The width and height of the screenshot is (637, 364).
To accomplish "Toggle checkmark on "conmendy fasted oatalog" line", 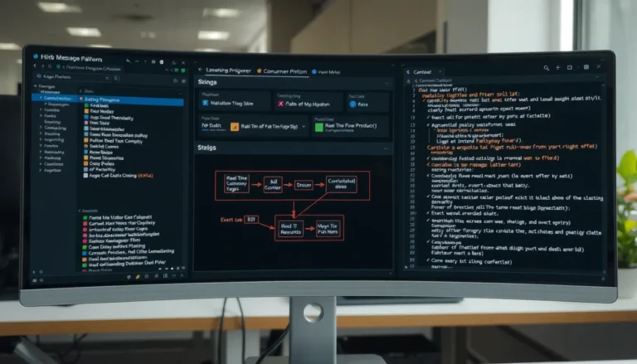I will (x=428, y=158).
